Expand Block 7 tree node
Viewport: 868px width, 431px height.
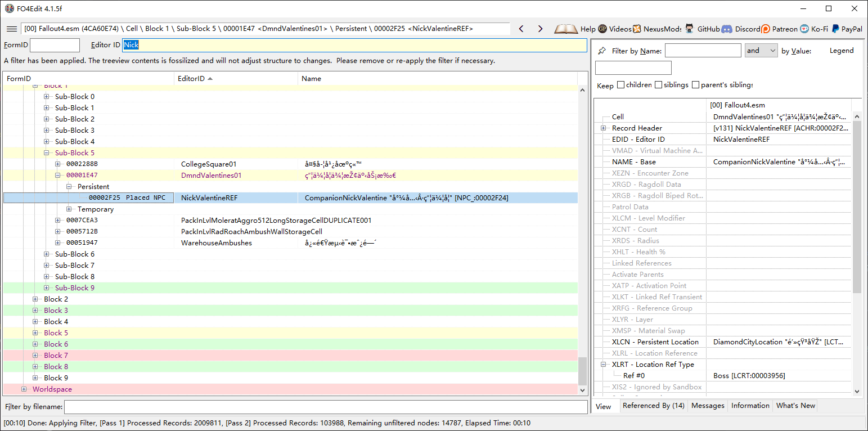point(36,356)
